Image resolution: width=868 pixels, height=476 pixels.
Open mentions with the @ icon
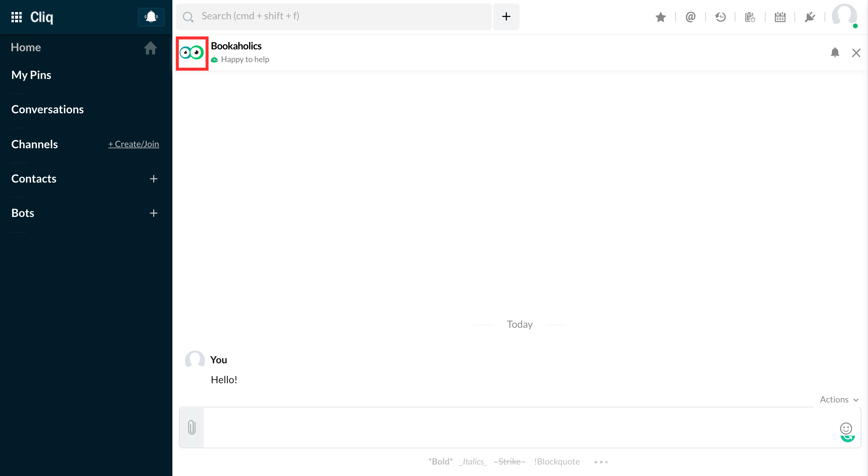pyautogui.click(x=690, y=17)
